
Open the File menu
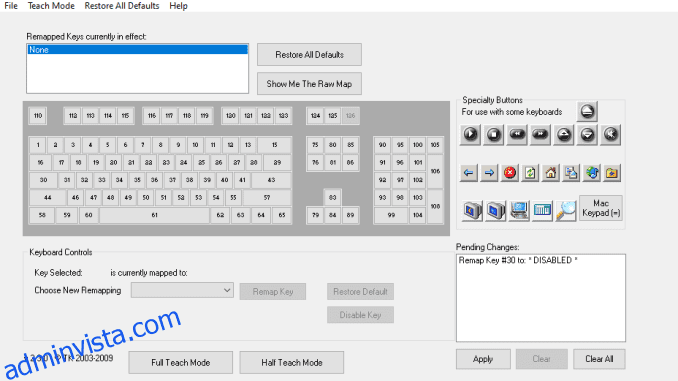(11, 6)
